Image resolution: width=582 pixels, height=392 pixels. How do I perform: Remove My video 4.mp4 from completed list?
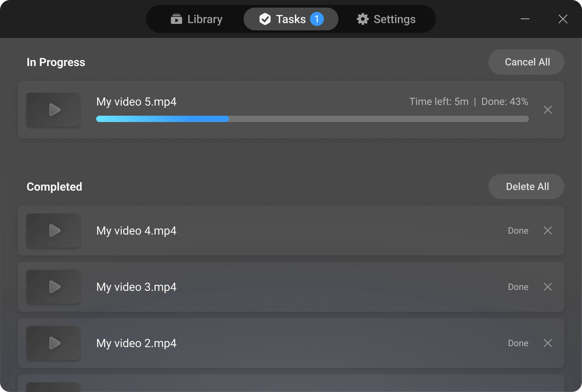coord(548,231)
